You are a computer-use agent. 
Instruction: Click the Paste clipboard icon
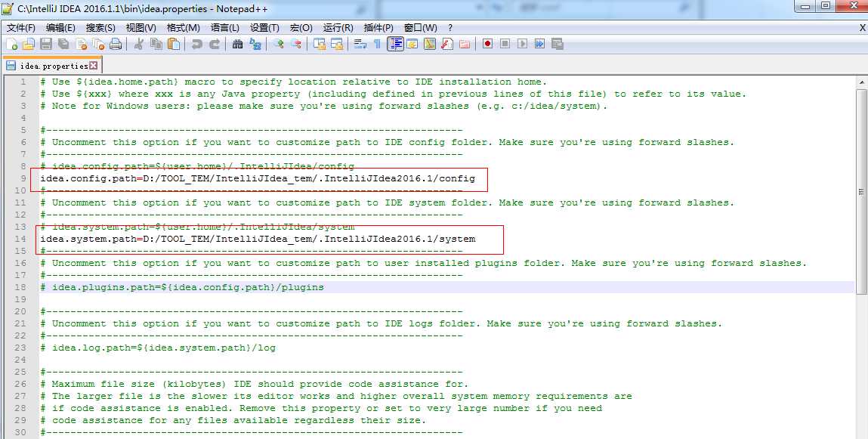(x=174, y=45)
